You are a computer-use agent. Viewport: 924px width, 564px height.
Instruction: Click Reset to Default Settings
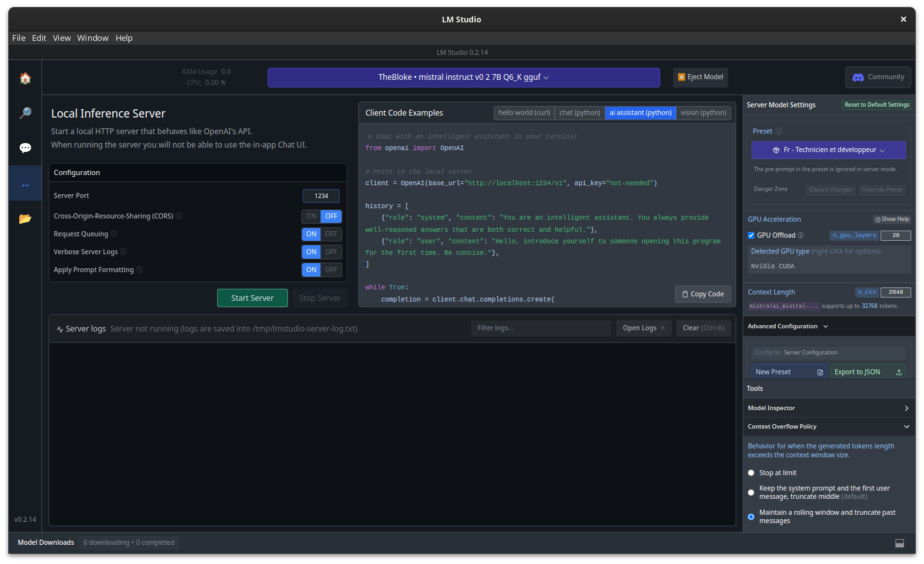tap(877, 105)
